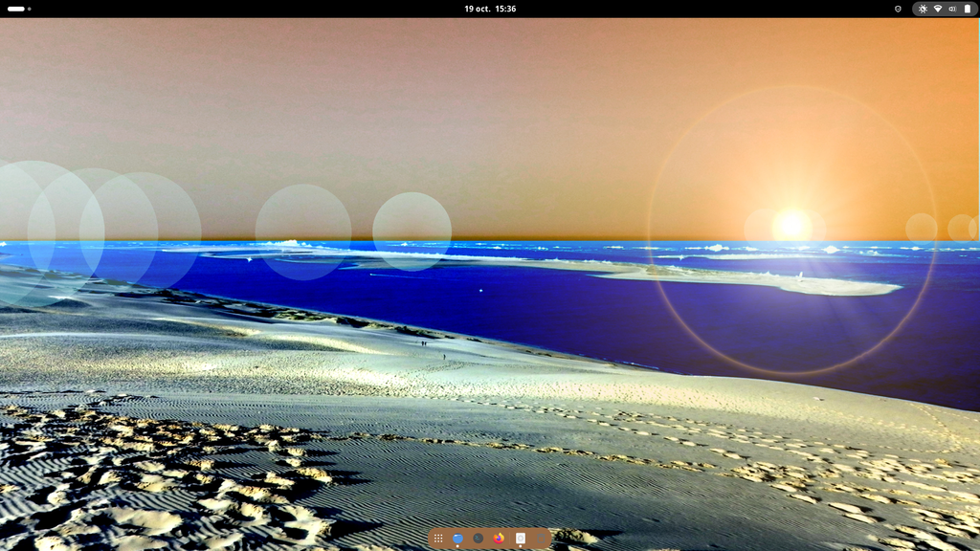Open the white document app in the dock
This screenshot has width=980, height=551.
(521, 539)
